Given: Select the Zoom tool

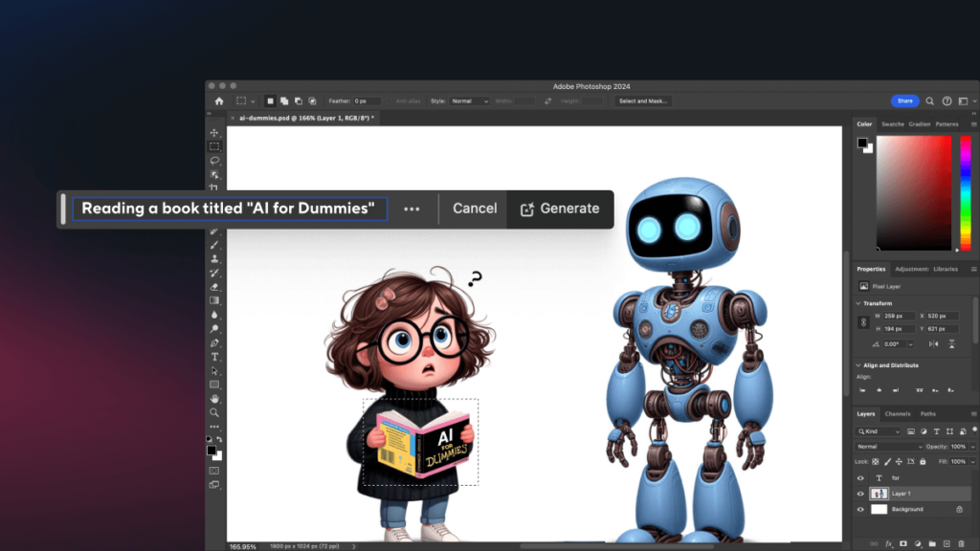Looking at the screenshot, I should click(x=214, y=413).
